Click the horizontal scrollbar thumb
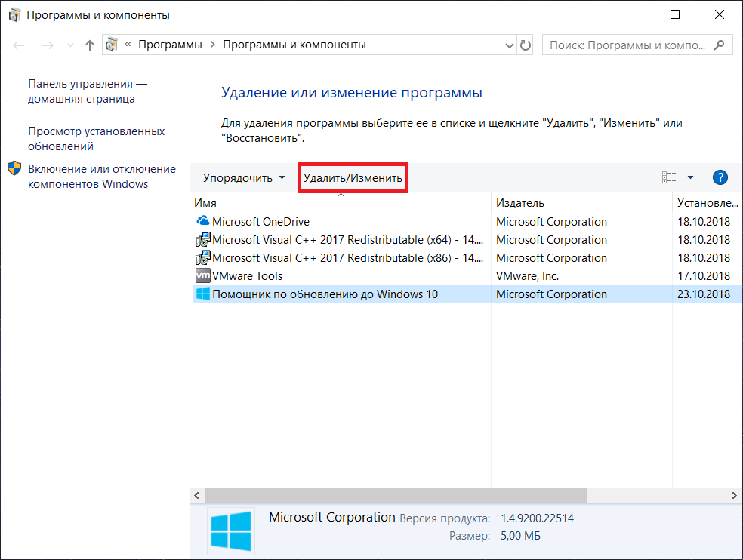Viewport: 743px width, 560px height. 396,496
